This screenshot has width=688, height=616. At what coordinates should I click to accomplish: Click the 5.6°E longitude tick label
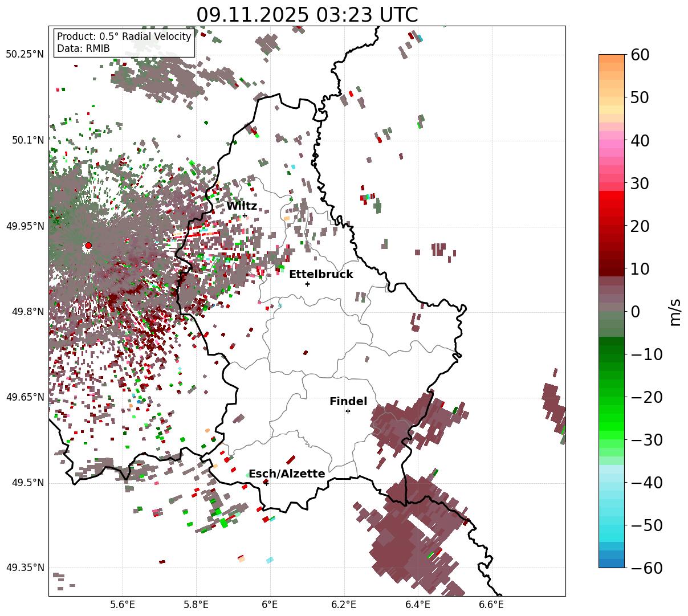point(123,605)
